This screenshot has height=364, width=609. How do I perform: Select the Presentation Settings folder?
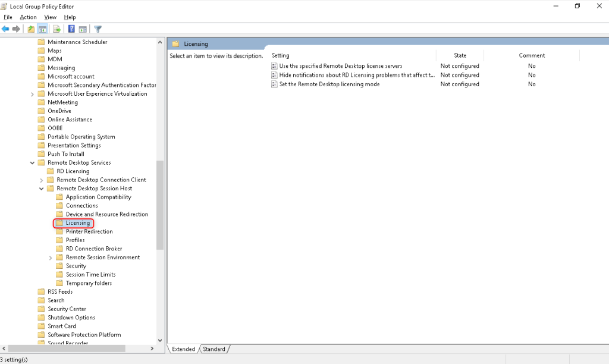pyautogui.click(x=74, y=145)
